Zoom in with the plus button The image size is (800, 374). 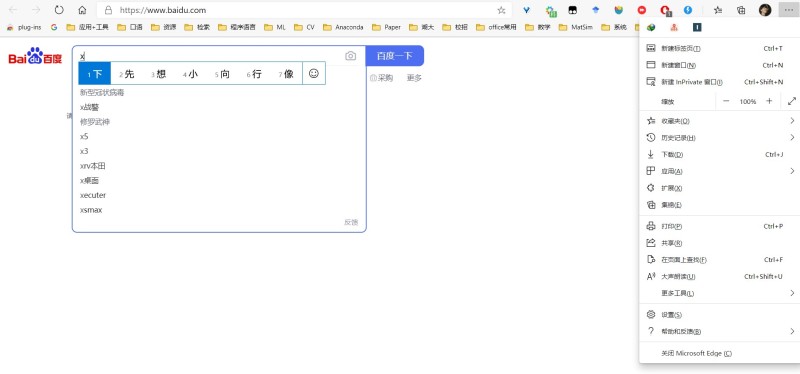point(769,101)
